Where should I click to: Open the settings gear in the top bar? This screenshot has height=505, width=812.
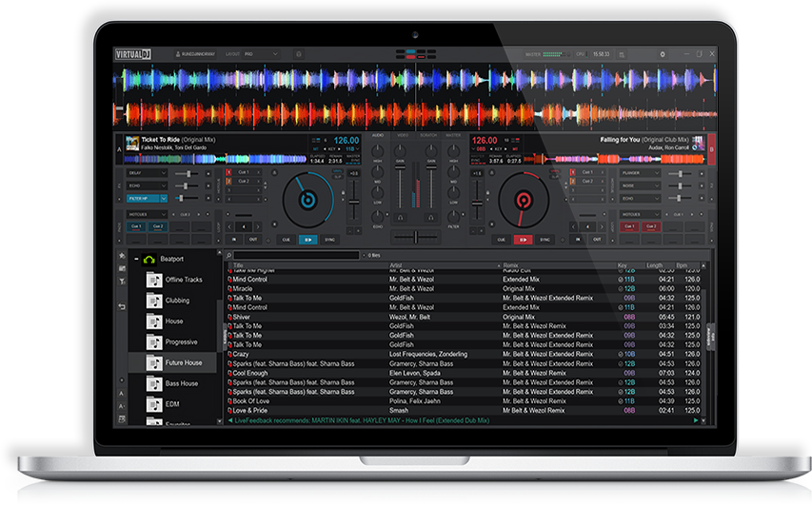coord(663,54)
